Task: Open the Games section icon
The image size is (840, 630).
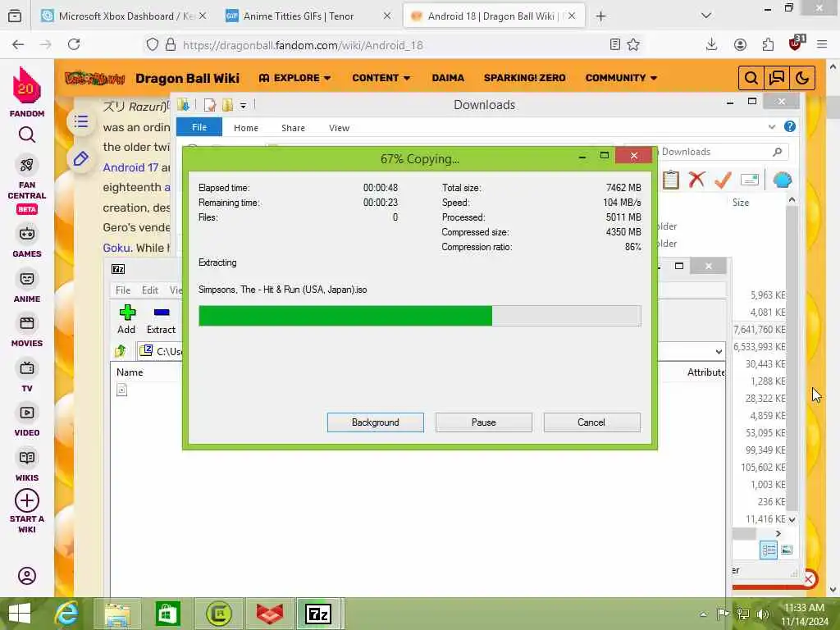Action: (27, 234)
